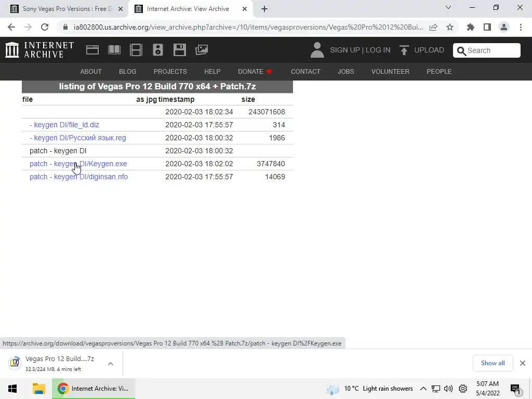
Task: Click Chrome taskbar button
Action: [94, 389]
